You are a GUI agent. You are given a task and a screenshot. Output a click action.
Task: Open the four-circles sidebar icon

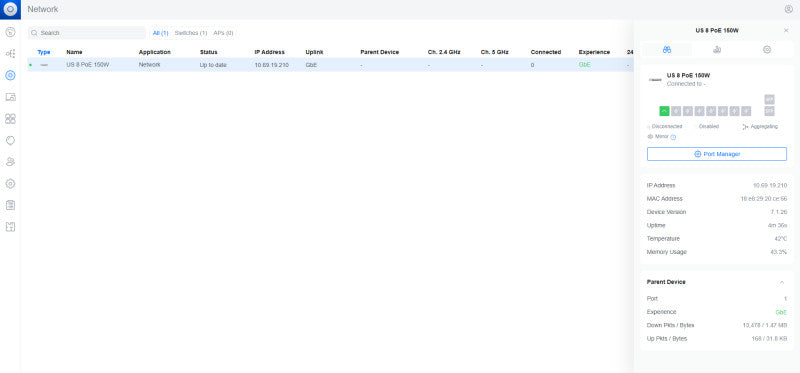coord(10,118)
